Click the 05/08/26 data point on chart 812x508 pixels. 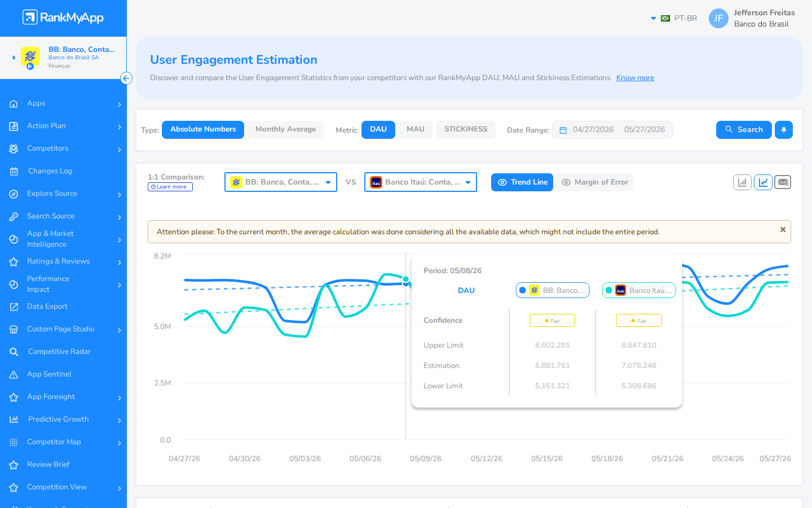pos(406,279)
